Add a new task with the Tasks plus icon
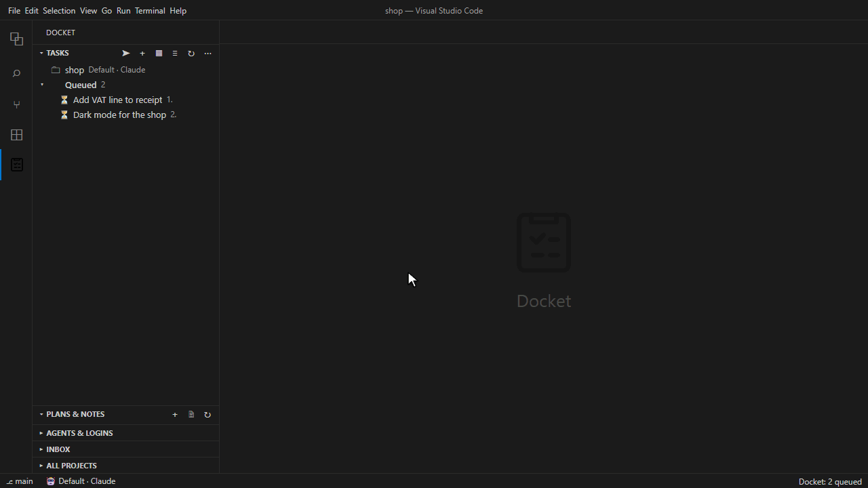Screen dimensions: 868x488 pyautogui.click(x=142, y=53)
